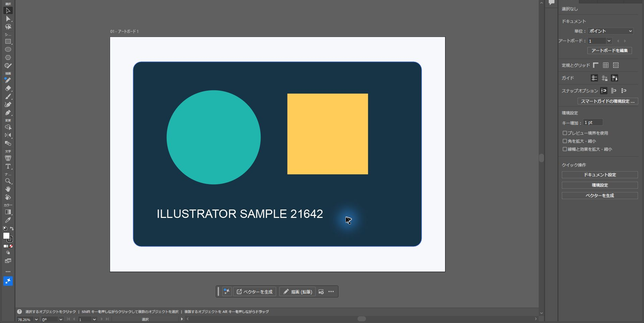Click the help question mark icon
This screenshot has height=323, width=644.
tap(19, 312)
